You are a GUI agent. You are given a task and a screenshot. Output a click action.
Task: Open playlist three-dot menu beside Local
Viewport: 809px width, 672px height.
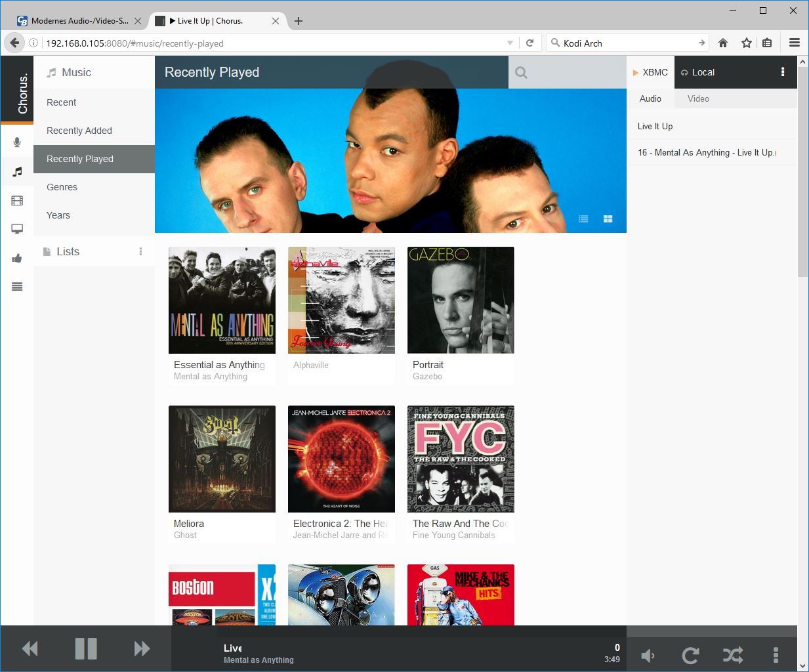coord(783,72)
